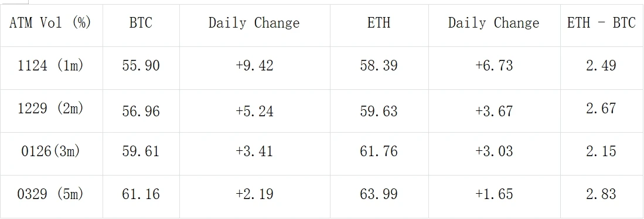
Task: Click the cell showing +9.42
Action: tap(255, 68)
